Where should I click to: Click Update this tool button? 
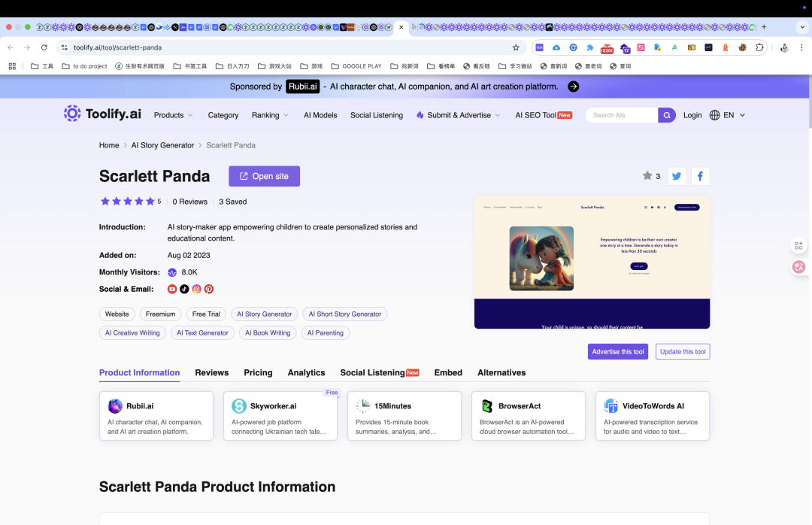(x=683, y=351)
